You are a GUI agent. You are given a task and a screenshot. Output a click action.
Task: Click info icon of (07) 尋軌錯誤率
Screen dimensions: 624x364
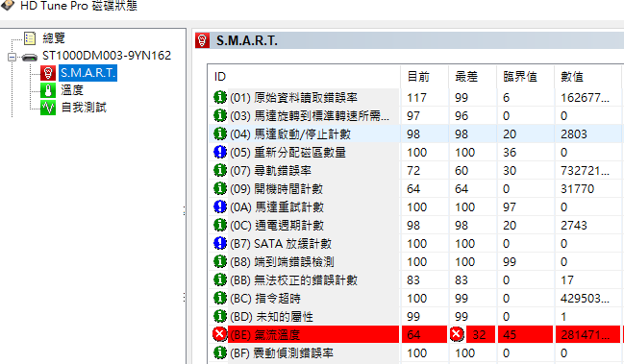coord(220,170)
